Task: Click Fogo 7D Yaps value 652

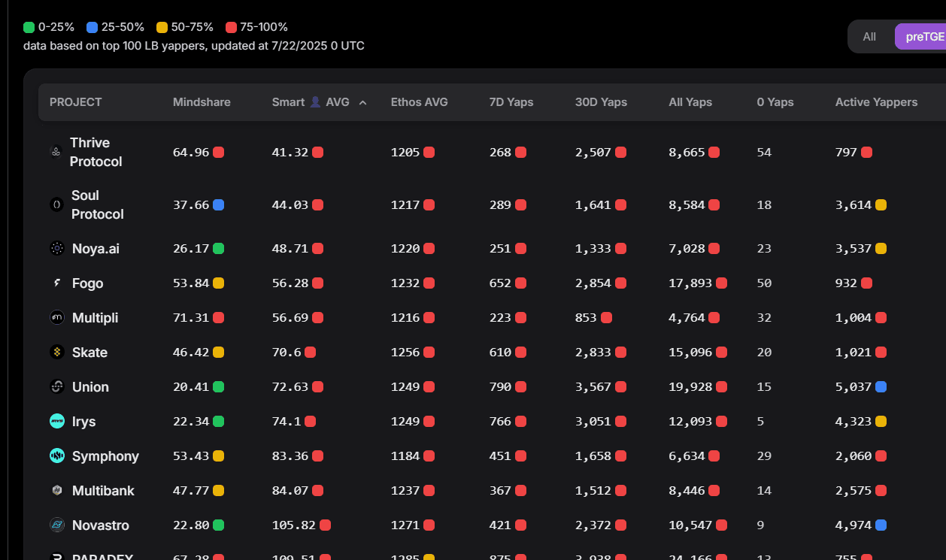Action: (500, 283)
